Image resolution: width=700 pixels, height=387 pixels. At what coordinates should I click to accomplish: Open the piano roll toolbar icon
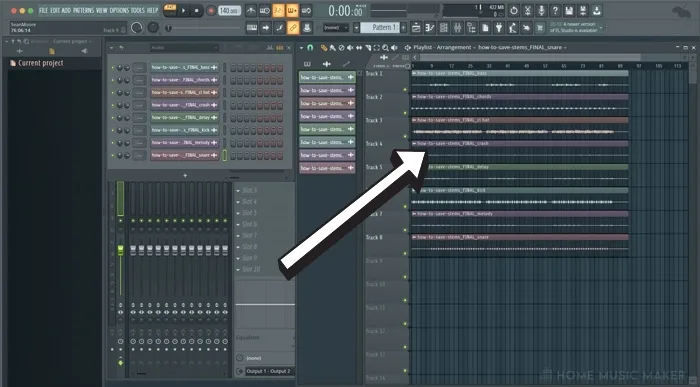pos(430,28)
